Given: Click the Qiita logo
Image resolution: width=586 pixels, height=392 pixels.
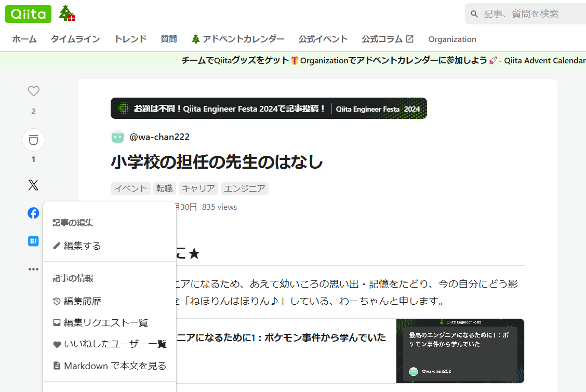Looking at the screenshot, I should [x=28, y=13].
